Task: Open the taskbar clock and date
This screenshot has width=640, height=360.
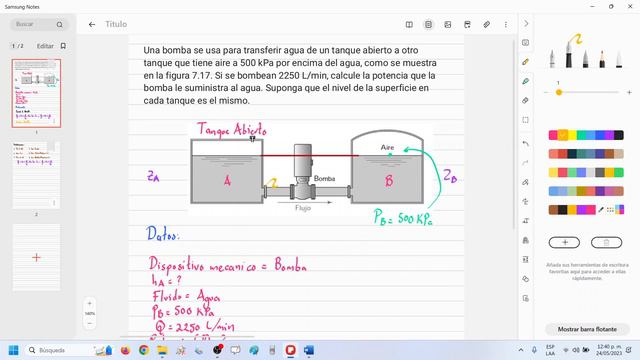Action: tap(609, 350)
